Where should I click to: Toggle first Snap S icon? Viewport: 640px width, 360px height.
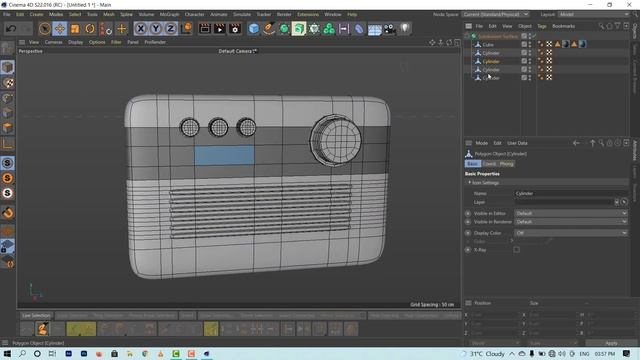click(x=7, y=163)
